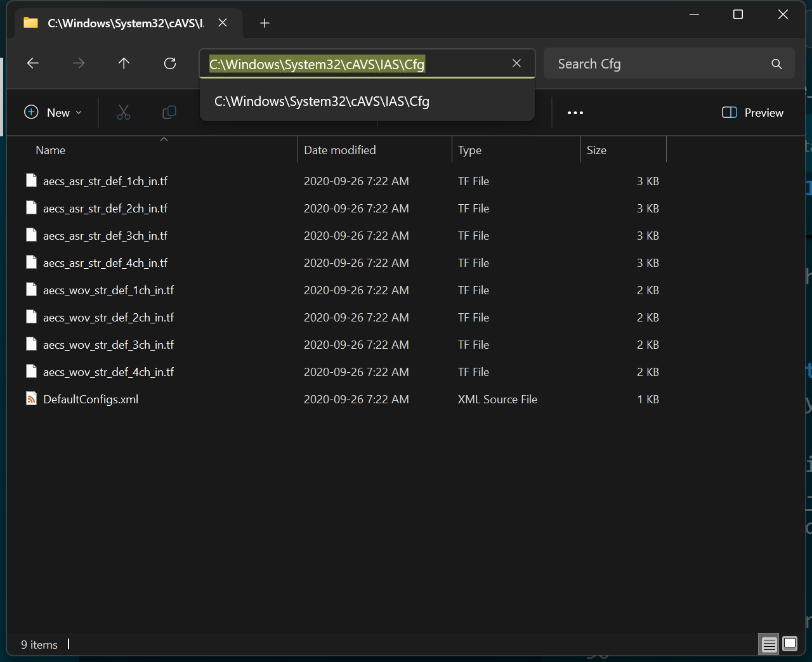This screenshot has height=662, width=812.
Task: Minimize the File Explorer window
Action: (694, 14)
